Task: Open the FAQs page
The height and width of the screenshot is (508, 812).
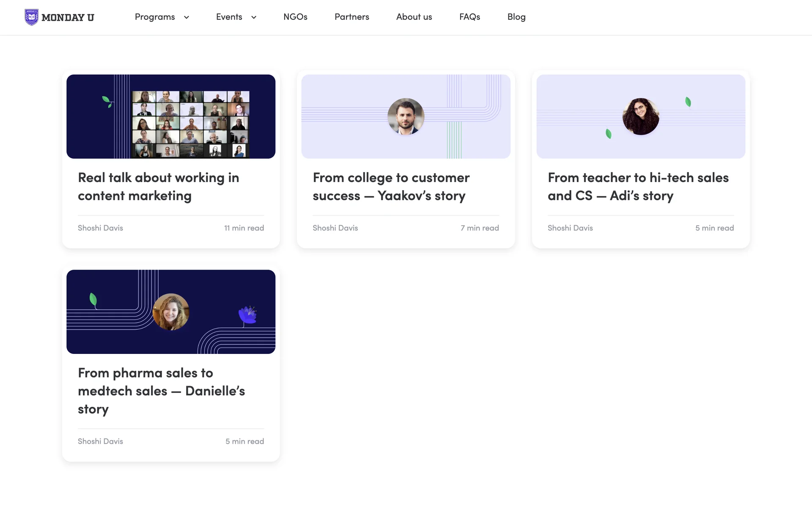Action: (x=469, y=17)
